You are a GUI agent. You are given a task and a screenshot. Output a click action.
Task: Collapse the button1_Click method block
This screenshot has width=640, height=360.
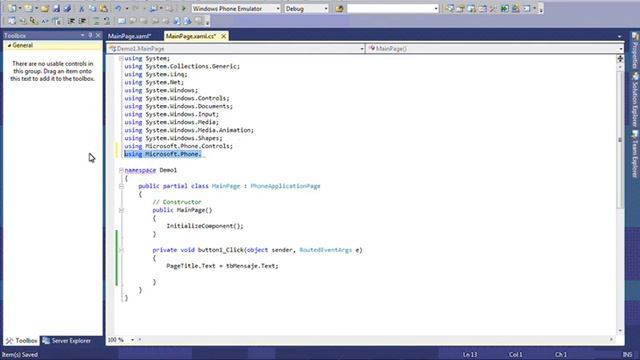[121, 250]
